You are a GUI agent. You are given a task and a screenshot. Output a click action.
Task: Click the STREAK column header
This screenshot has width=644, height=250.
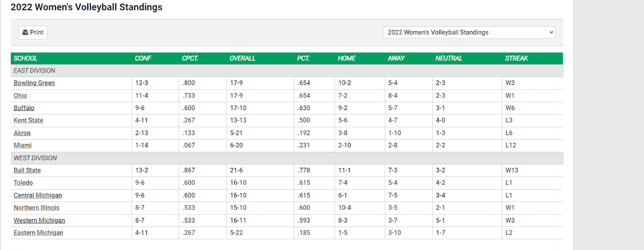pyautogui.click(x=516, y=58)
